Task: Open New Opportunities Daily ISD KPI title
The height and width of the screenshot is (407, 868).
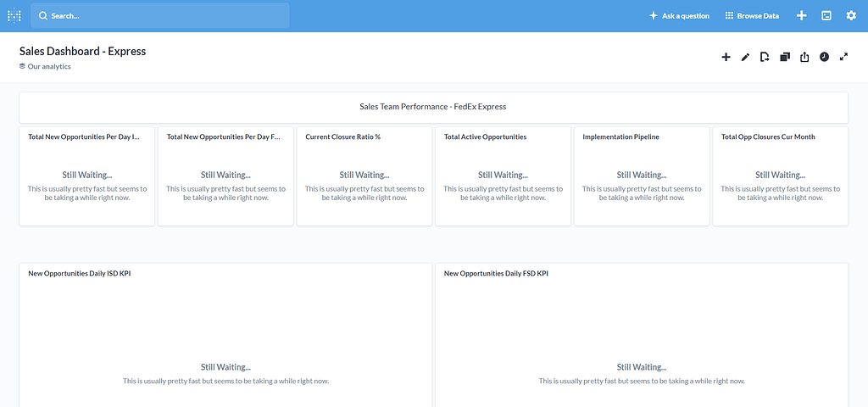Action: tap(80, 274)
